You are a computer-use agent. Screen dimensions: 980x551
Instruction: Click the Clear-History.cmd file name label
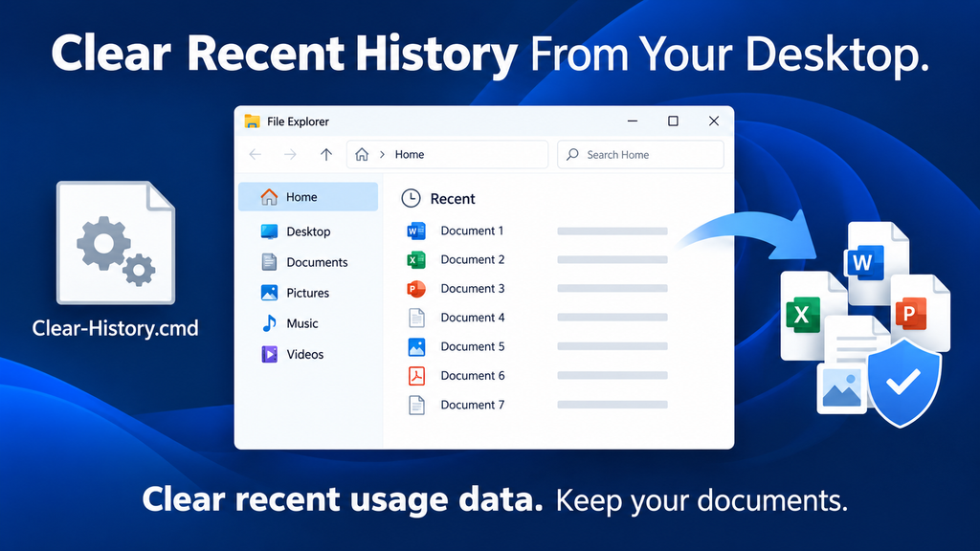pyautogui.click(x=116, y=328)
